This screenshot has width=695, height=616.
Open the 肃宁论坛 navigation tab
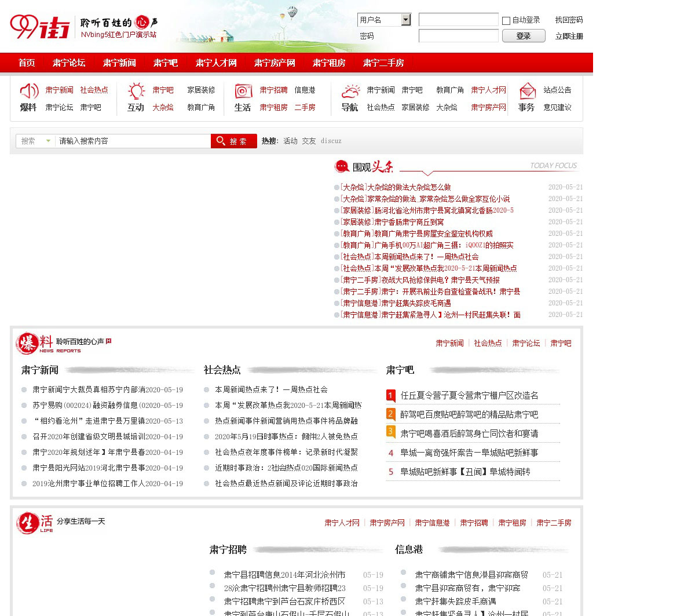point(69,63)
